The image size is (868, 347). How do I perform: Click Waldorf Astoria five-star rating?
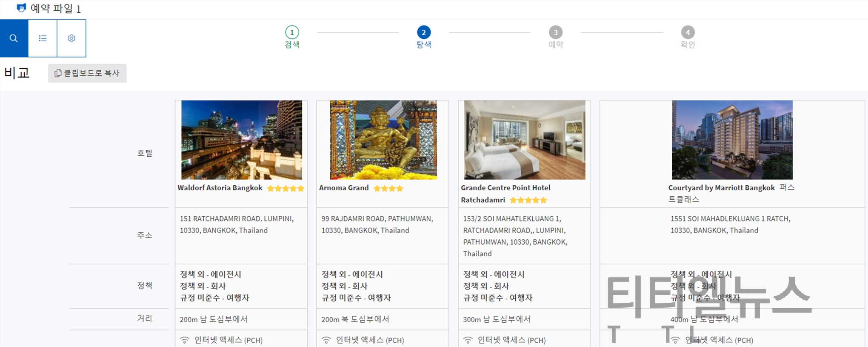286,188
